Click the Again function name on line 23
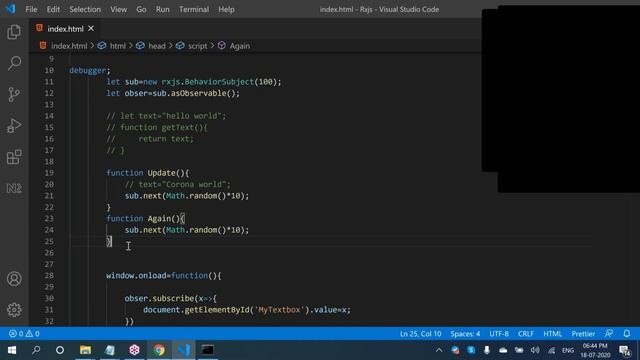Viewport: 640px width, 360px height. (159, 218)
